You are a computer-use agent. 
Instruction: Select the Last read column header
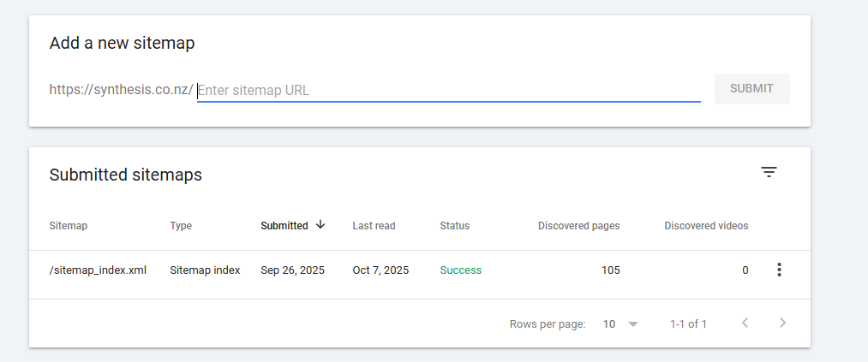[374, 226]
